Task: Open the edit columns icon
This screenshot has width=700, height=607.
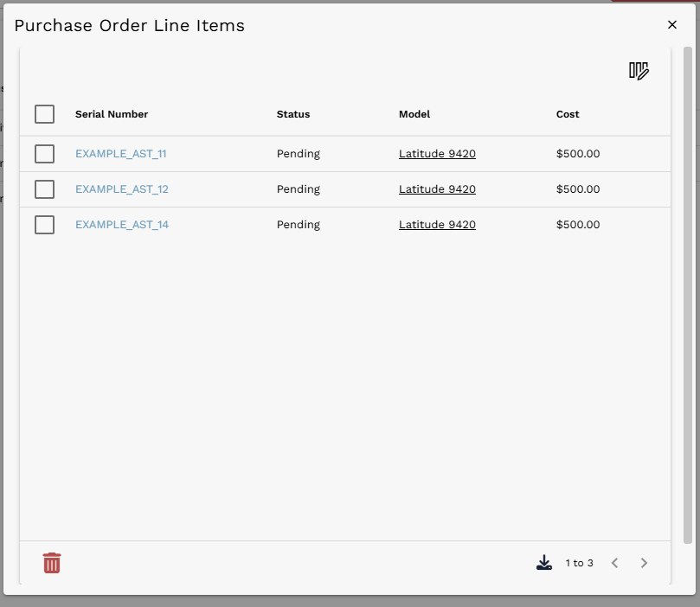Action: [x=639, y=71]
